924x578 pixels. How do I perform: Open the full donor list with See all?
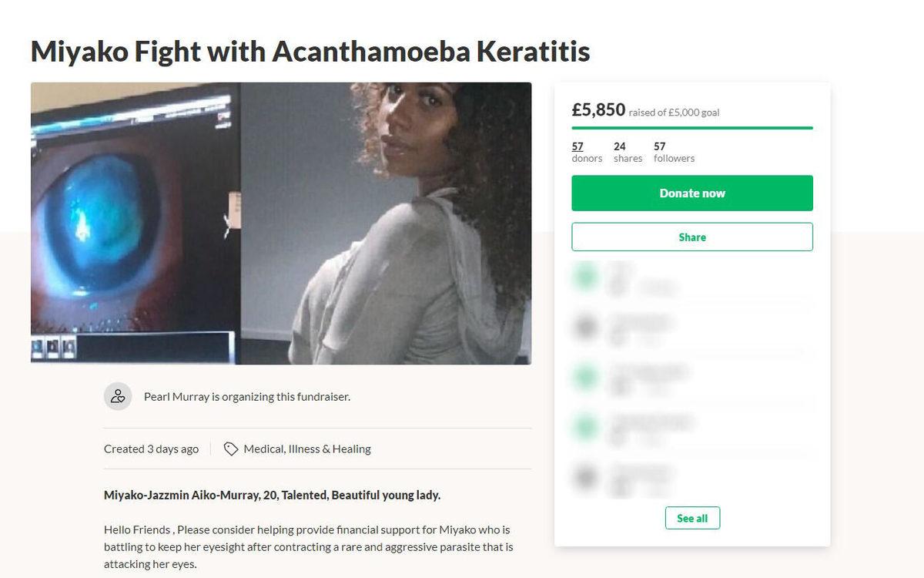[691, 518]
